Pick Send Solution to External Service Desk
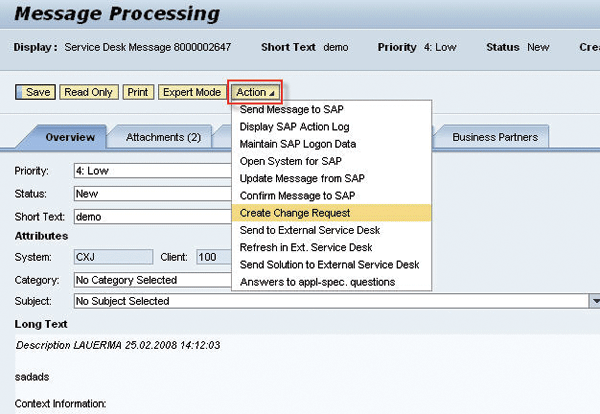Image resolution: width=600 pixels, height=414 pixels. [329, 264]
